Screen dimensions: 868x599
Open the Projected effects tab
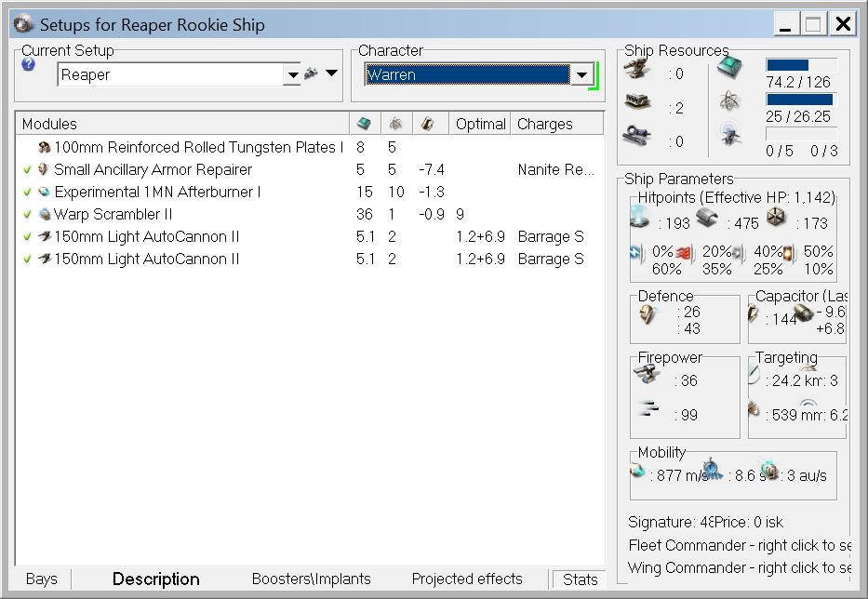(x=467, y=579)
